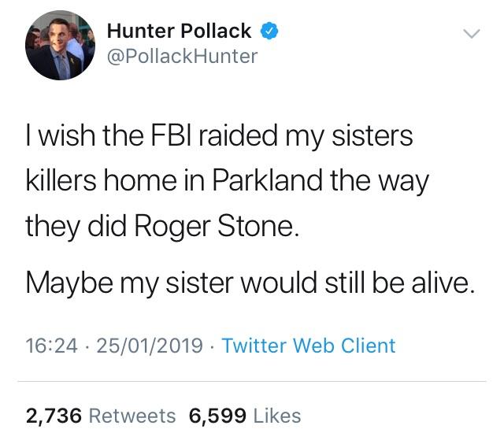
Task: Open the tweet options chevron
Action: point(472,33)
